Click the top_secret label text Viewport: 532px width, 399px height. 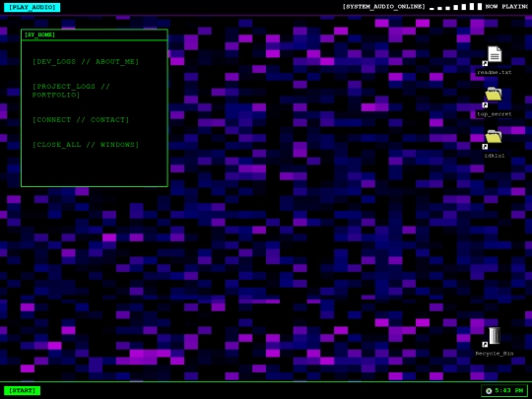[x=494, y=114]
